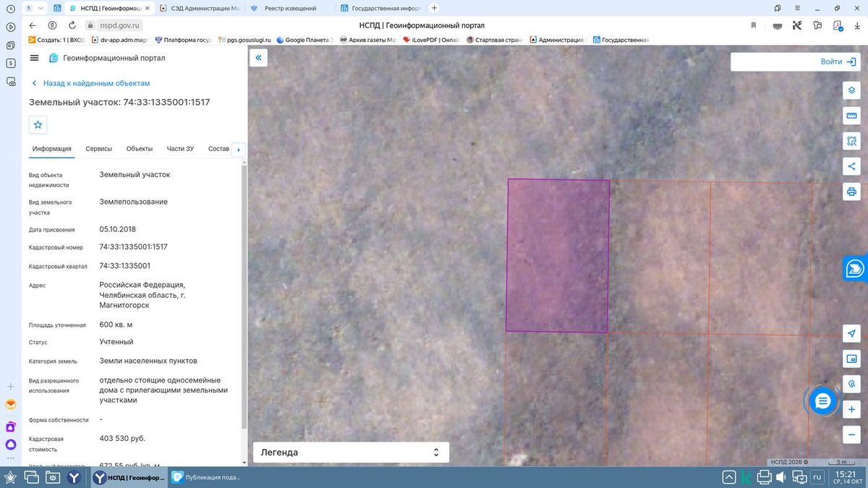Share the current map view
The height and width of the screenshot is (488, 868).
pos(851,166)
